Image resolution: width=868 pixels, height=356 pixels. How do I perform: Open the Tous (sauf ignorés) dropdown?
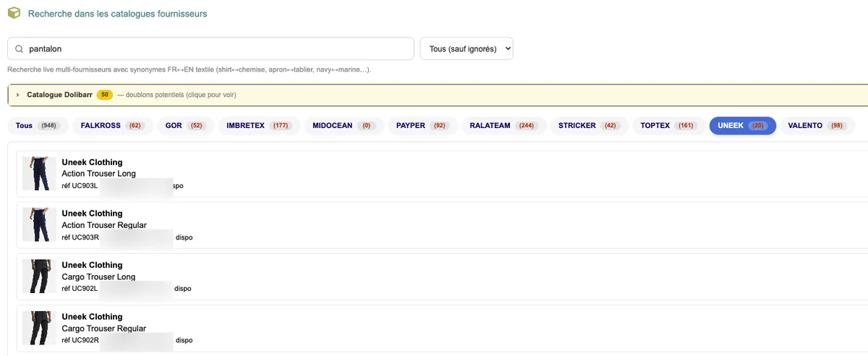click(x=467, y=49)
